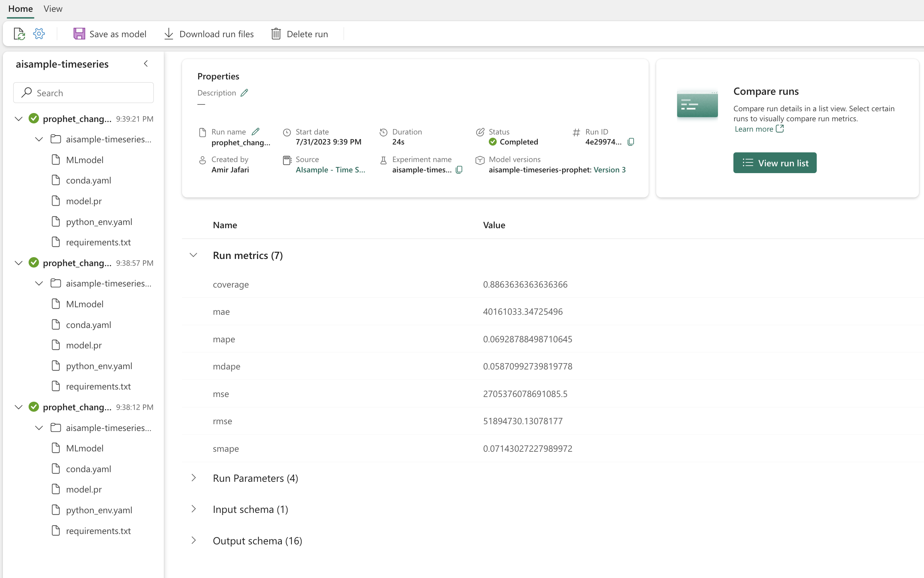Click the Learn more external link icon
Viewport: 924px width, 578px height.
pos(780,128)
